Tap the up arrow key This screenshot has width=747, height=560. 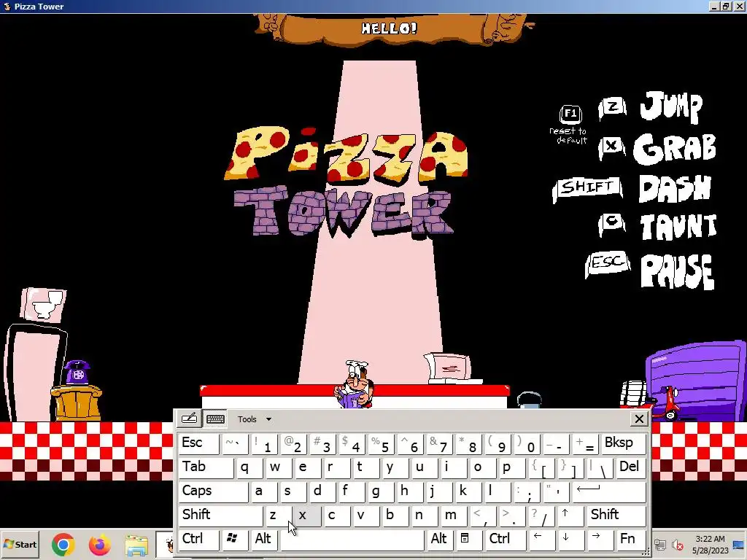(x=570, y=516)
